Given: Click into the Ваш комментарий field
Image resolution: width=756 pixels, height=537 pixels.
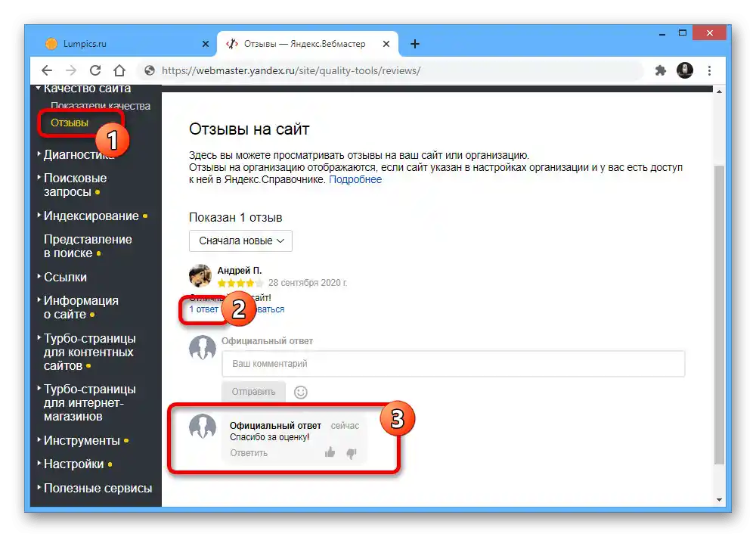Looking at the screenshot, I should tap(453, 364).
